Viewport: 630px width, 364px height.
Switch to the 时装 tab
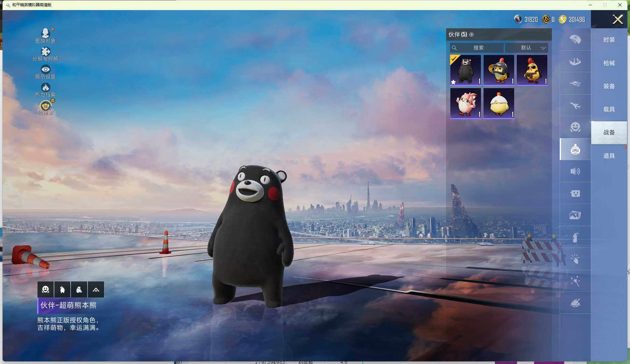[x=609, y=40]
